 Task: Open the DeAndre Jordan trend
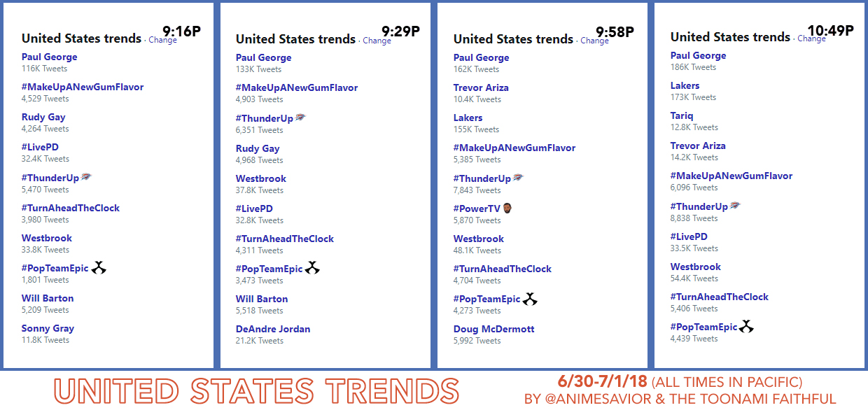pos(273,329)
